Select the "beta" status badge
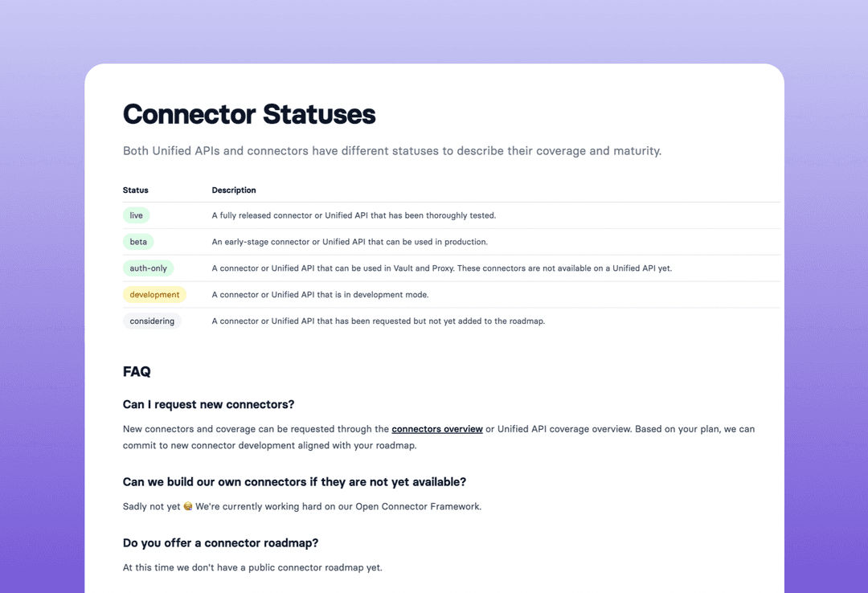 click(x=138, y=242)
